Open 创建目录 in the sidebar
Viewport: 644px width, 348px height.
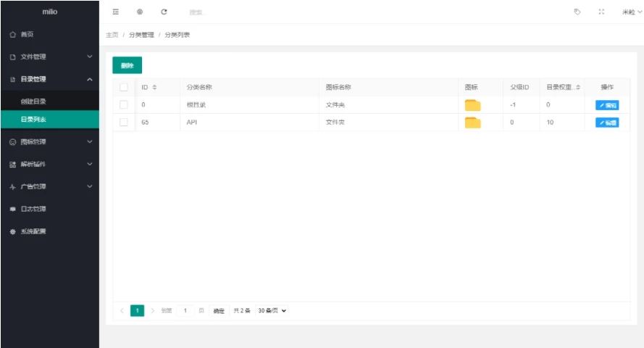[33, 101]
